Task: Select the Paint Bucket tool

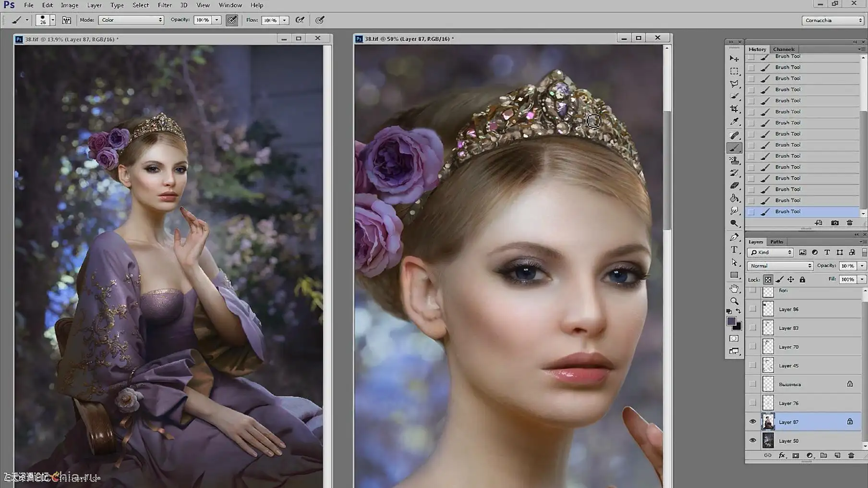Action: coord(734,198)
